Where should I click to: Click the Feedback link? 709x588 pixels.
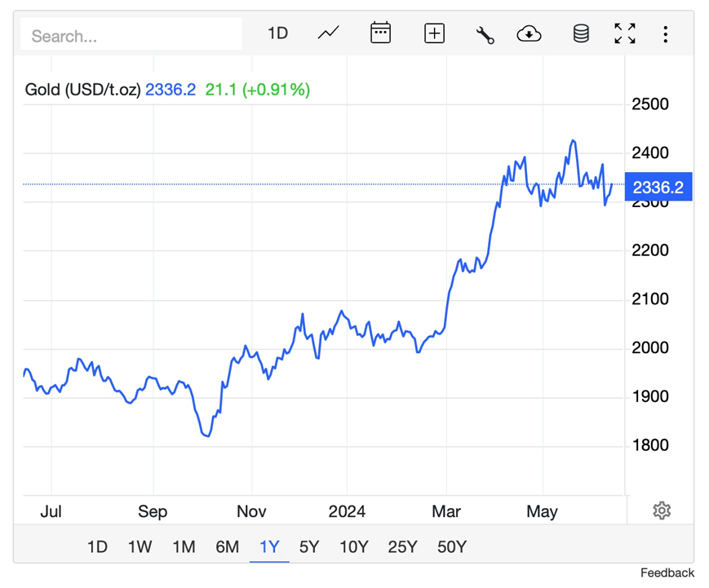(667, 573)
